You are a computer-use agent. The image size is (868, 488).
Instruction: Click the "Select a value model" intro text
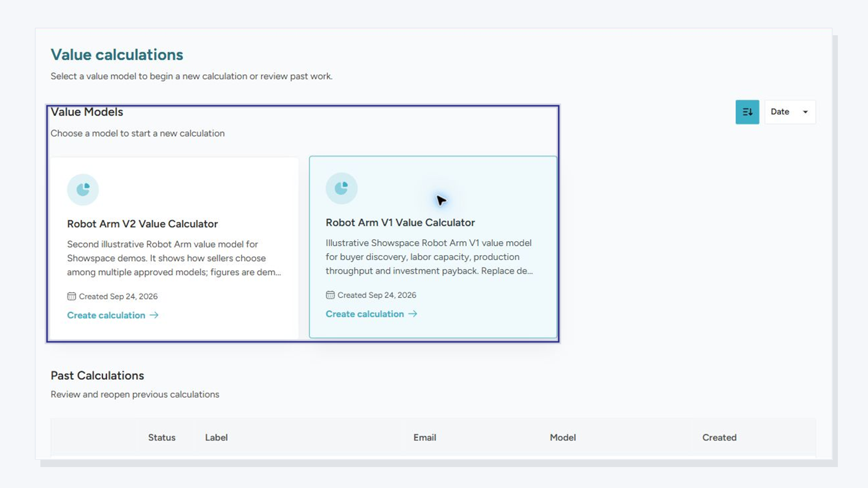coord(191,76)
